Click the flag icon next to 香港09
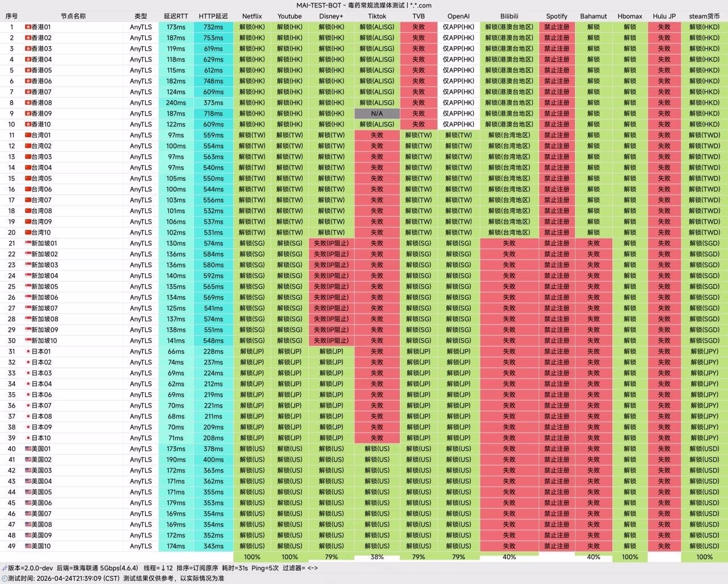 coord(28,113)
